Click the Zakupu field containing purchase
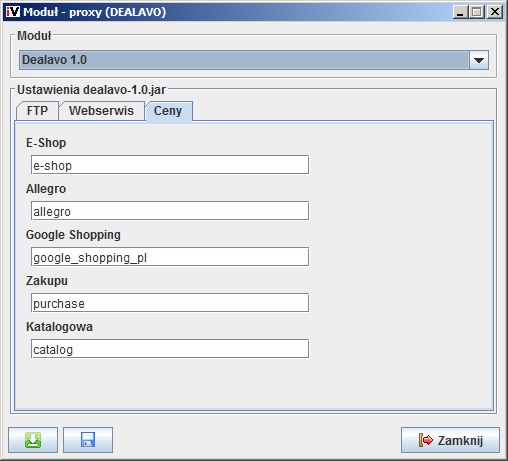Screen dimensions: 508x461 (170, 303)
